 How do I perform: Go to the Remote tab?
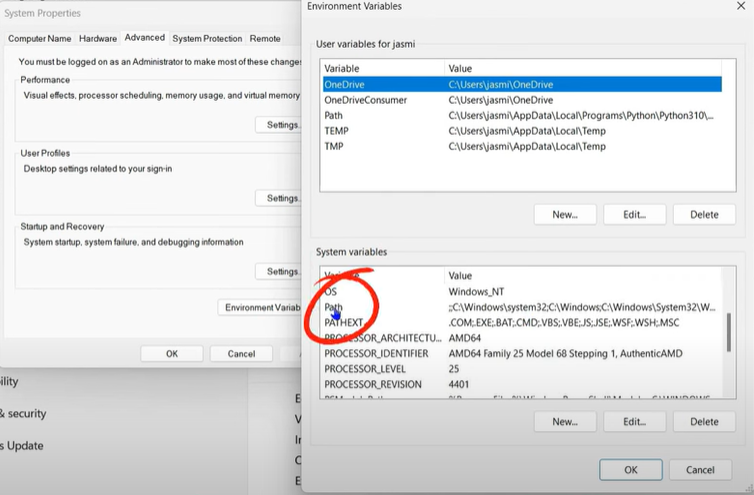pyautogui.click(x=265, y=38)
